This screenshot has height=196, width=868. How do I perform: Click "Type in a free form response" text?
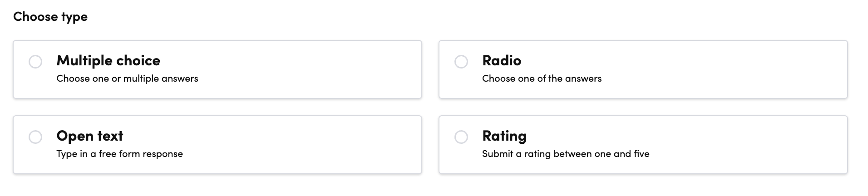[x=119, y=154]
